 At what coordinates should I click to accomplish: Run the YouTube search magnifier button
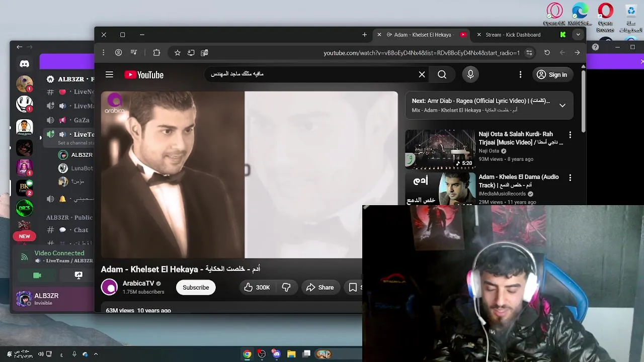(442, 74)
